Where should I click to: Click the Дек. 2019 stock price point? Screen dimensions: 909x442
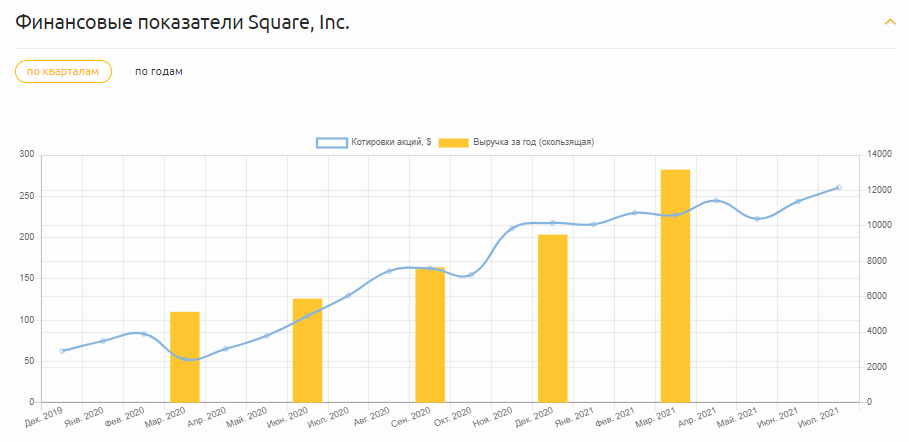(62, 351)
